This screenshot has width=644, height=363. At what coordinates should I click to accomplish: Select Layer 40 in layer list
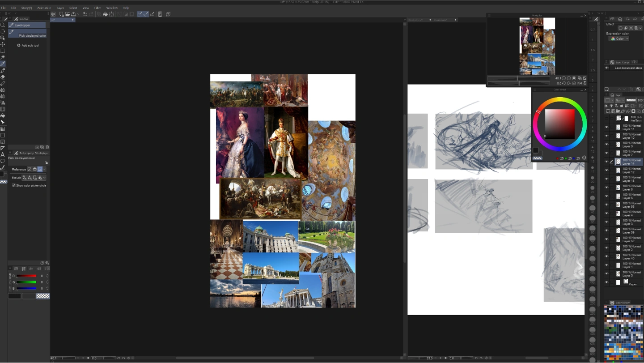[x=629, y=256]
